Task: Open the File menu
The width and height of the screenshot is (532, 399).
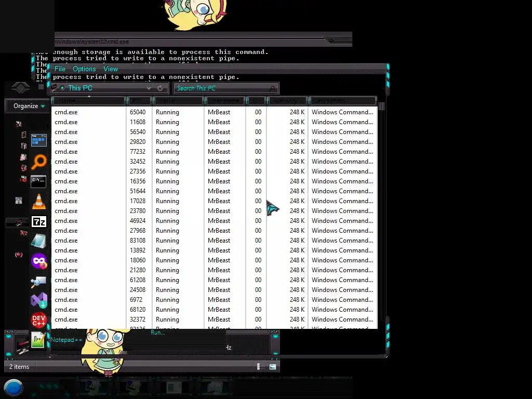Action: coord(60,69)
